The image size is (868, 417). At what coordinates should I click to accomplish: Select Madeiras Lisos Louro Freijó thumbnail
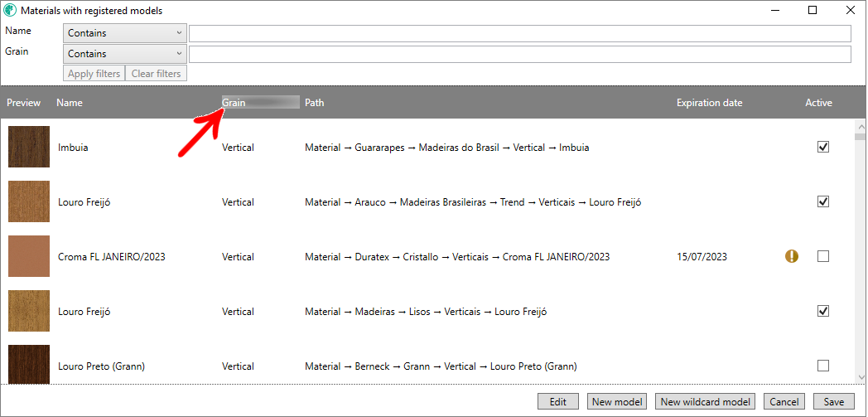(x=29, y=311)
